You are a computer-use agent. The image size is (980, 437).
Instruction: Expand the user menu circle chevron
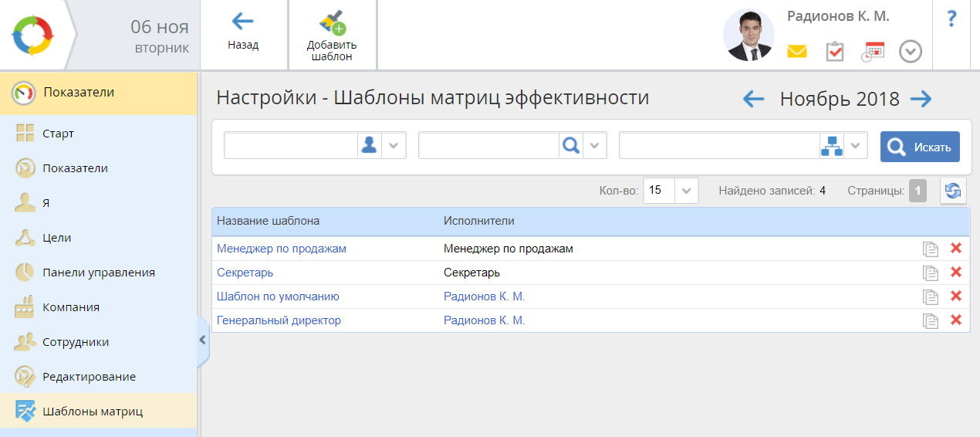point(911,52)
